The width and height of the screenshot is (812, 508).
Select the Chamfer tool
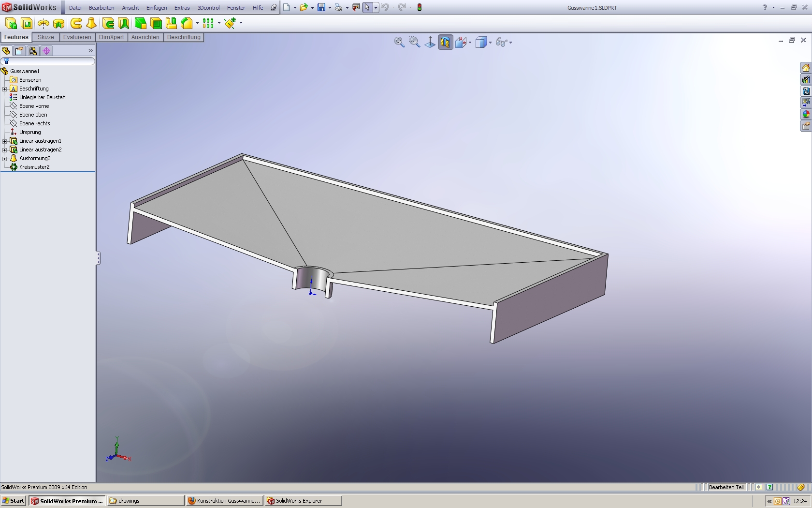pos(187,23)
